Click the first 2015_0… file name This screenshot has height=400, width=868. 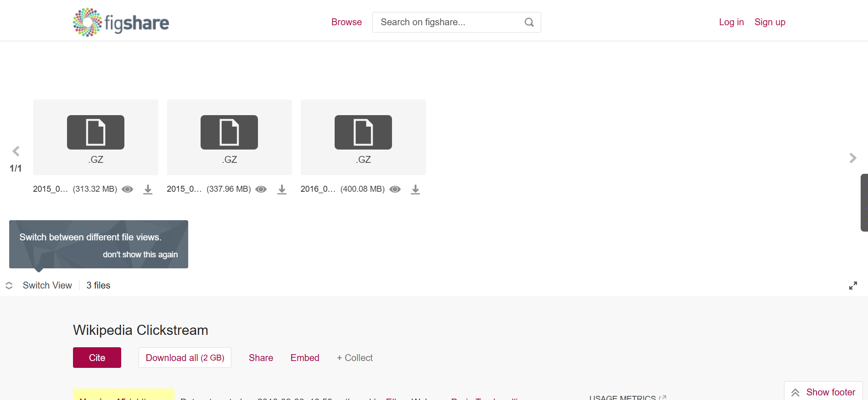[x=50, y=189]
